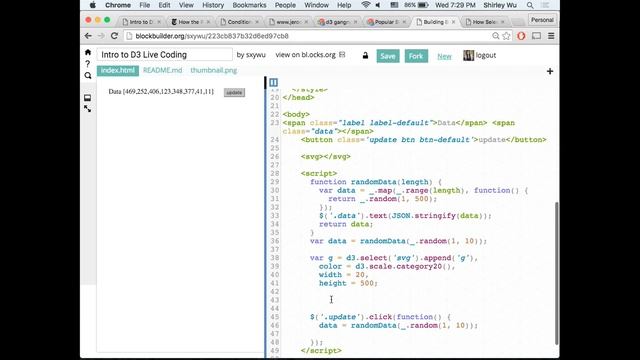Screen dimensions: 640x360
Task: Switch to the side-by-side layout icon in the sidebar
Action: coord(87,98)
